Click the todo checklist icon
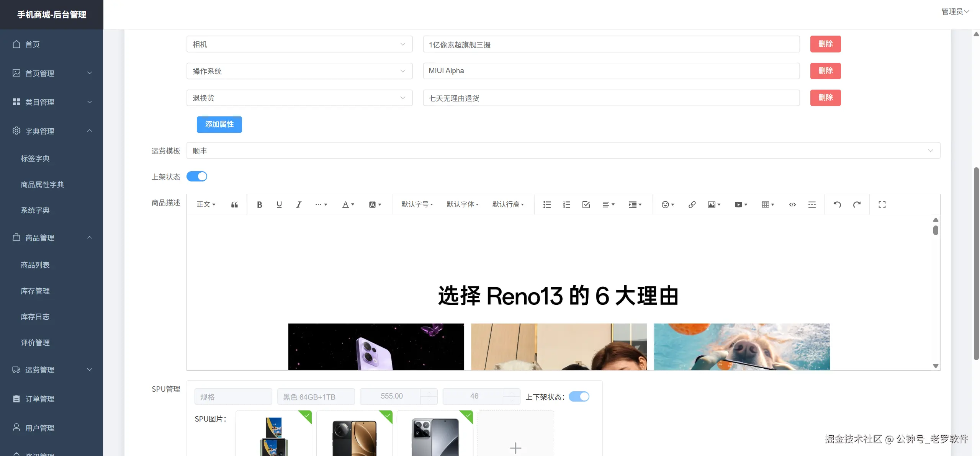 pos(586,204)
